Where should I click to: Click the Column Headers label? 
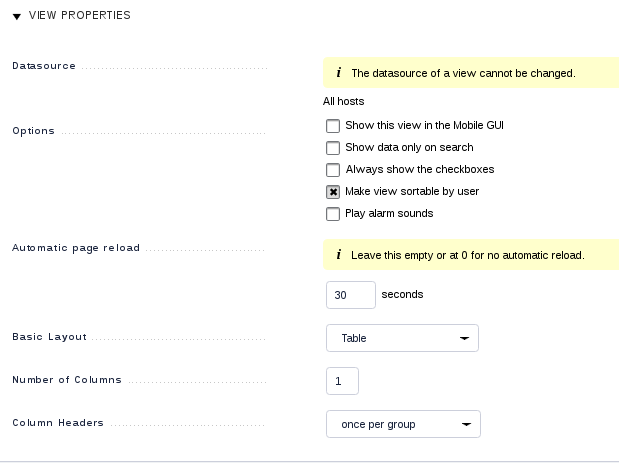tap(58, 423)
